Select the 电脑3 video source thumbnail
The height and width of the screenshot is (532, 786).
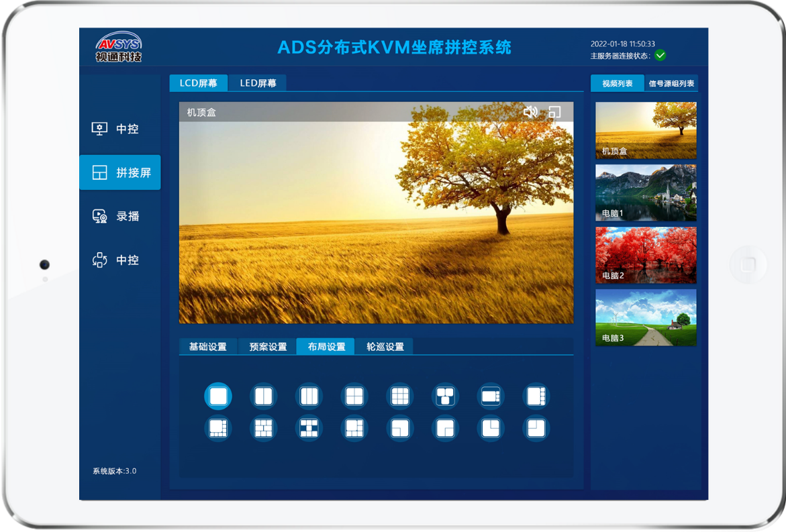click(x=646, y=317)
